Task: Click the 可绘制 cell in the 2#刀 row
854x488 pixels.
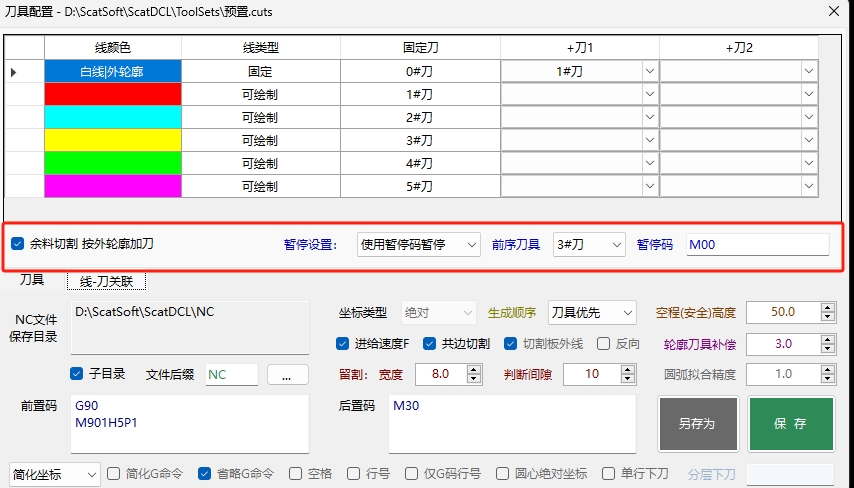Action: pos(261,117)
